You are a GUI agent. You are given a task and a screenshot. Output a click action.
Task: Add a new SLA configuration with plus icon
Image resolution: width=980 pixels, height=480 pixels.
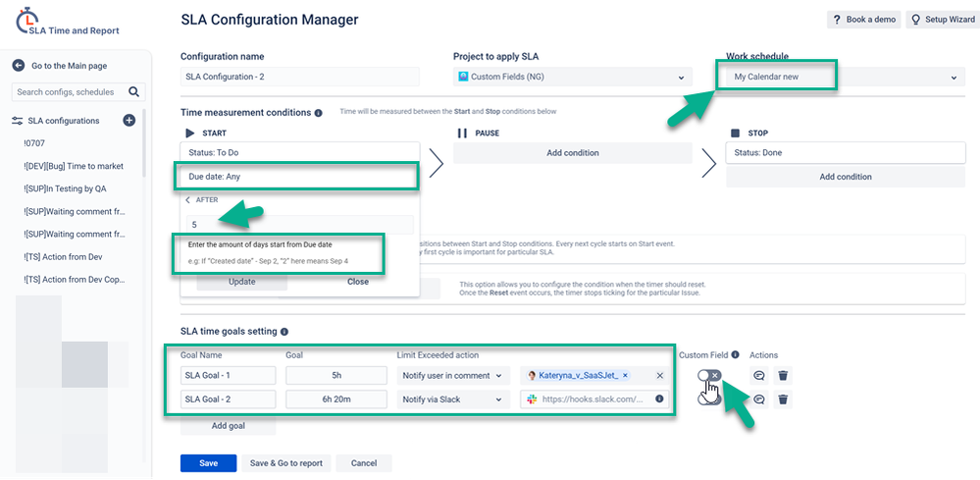129,121
